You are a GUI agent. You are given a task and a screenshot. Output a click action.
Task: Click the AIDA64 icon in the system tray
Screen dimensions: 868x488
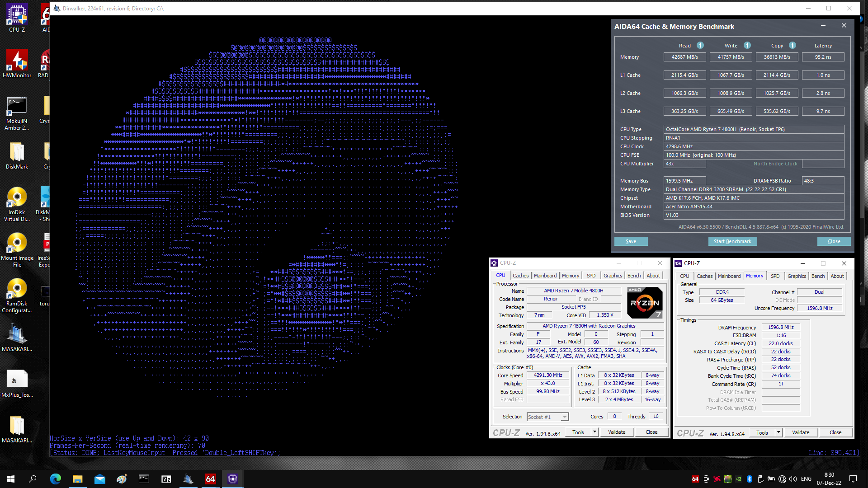pyautogui.click(x=695, y=479)
